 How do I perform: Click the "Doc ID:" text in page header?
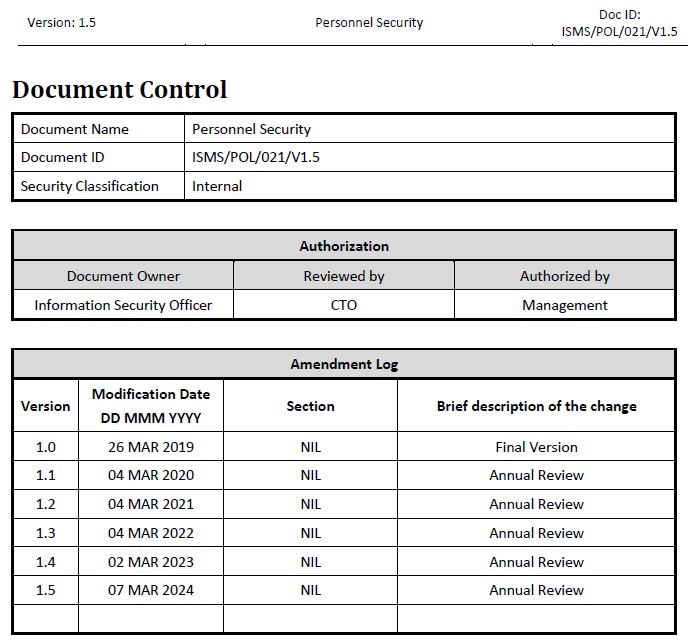(619, 14)
